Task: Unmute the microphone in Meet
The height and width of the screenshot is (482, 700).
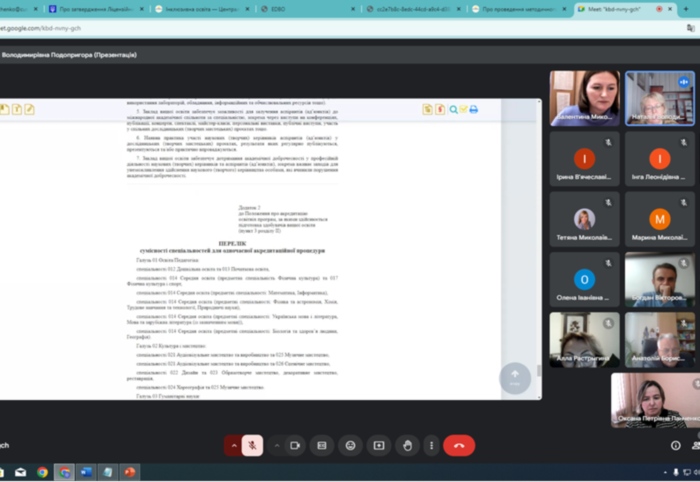Action: (253, 445)
